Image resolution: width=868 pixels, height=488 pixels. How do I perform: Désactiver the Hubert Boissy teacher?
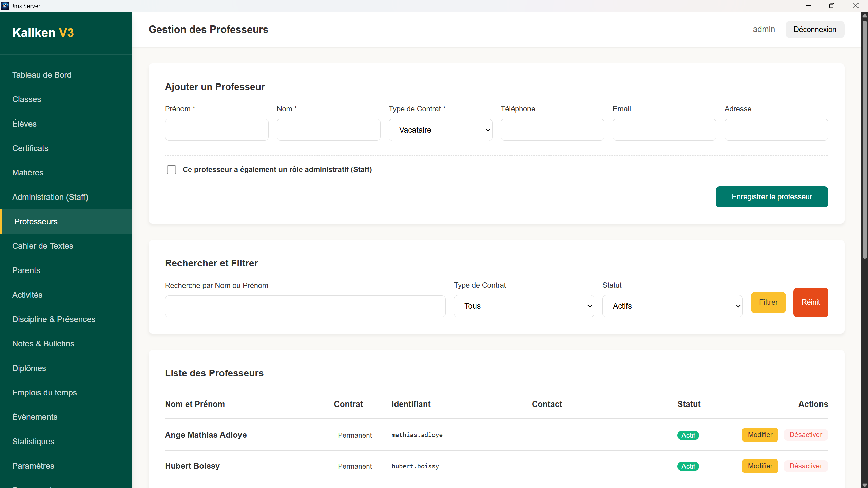(x=805, y=466)
